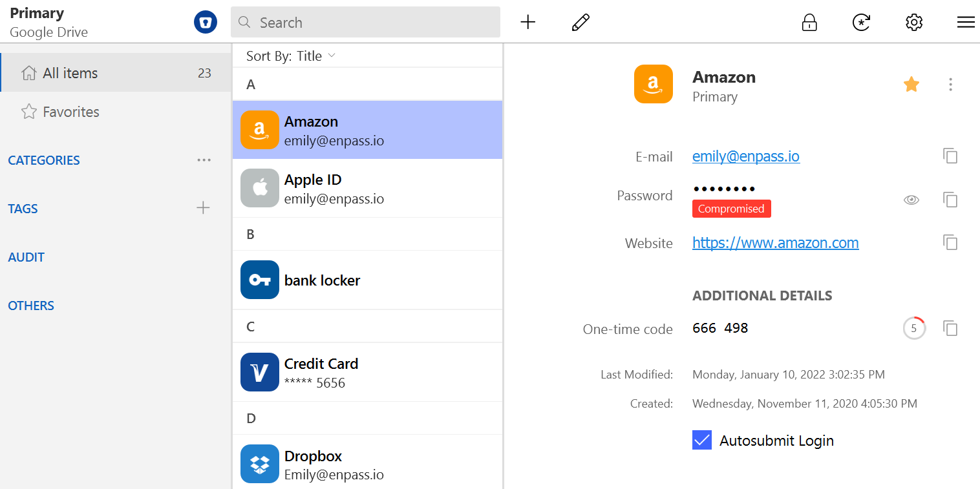Click the Created date value
The height and width of the screenshot is (489, 980).
click(805, 404)
